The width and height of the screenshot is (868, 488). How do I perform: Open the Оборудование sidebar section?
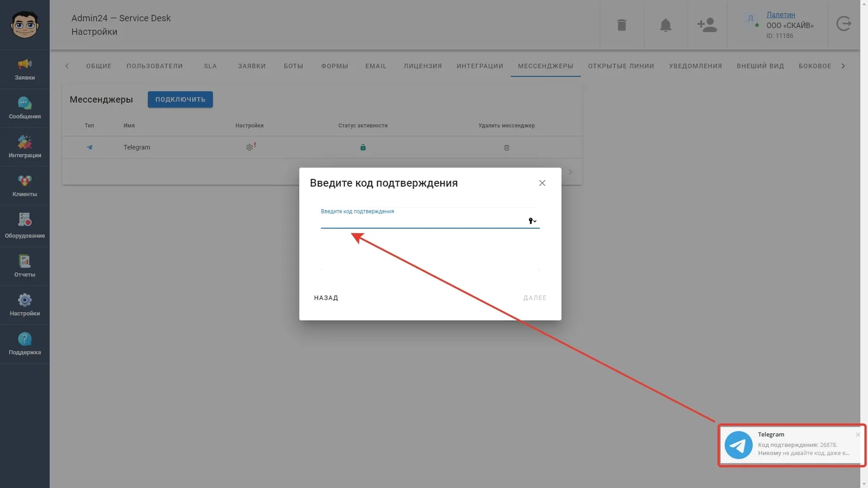coord(25,226)
